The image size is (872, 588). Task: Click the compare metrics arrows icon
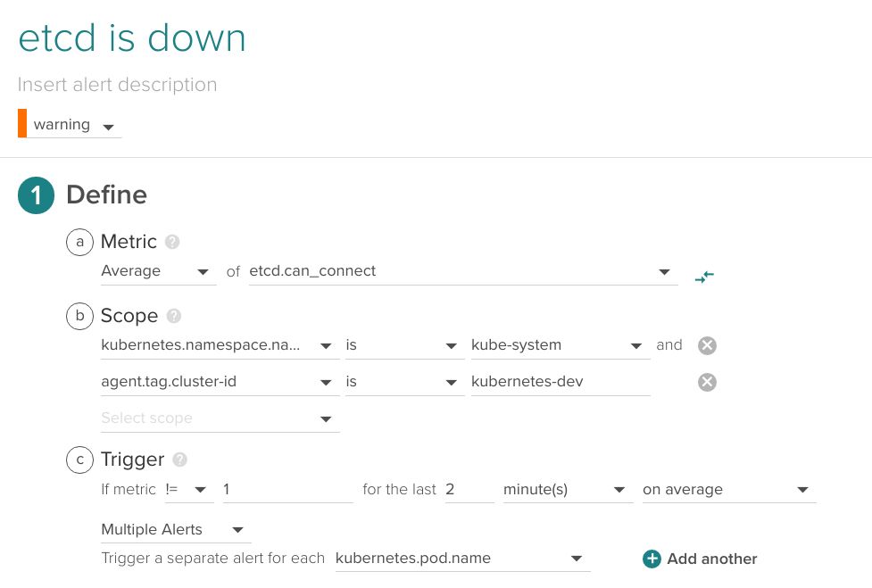click(x=704, y=277)
